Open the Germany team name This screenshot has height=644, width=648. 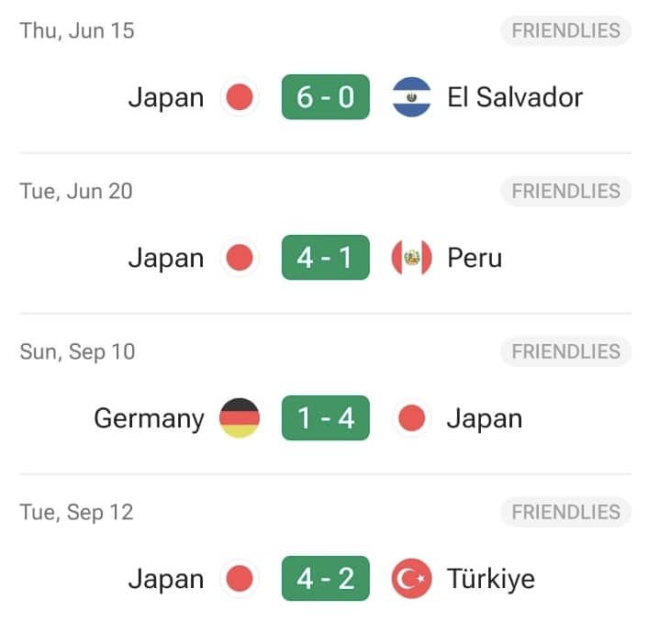[149, 418]
